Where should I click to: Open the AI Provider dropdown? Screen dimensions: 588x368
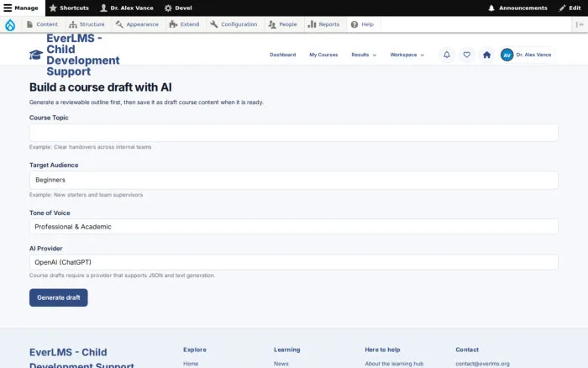(294, 262)
